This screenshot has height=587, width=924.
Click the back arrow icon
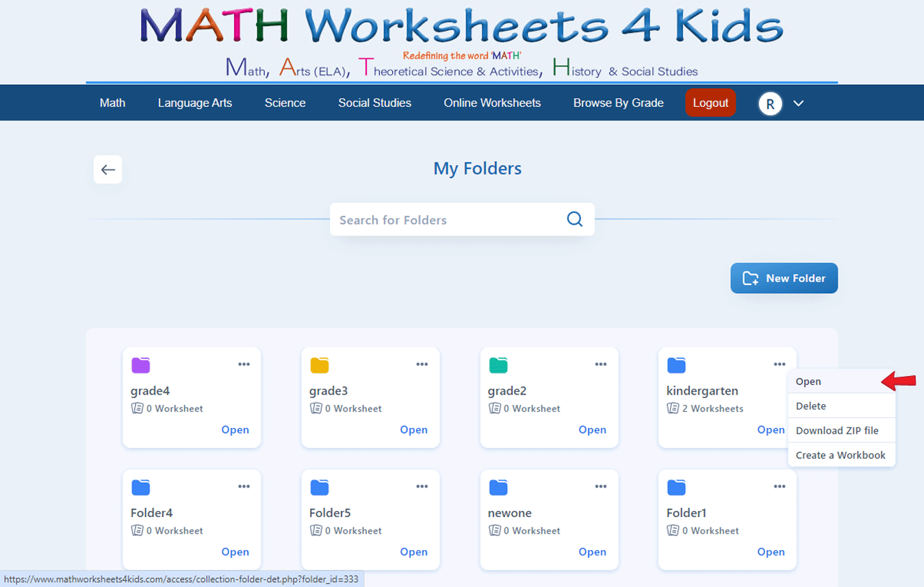108,170
